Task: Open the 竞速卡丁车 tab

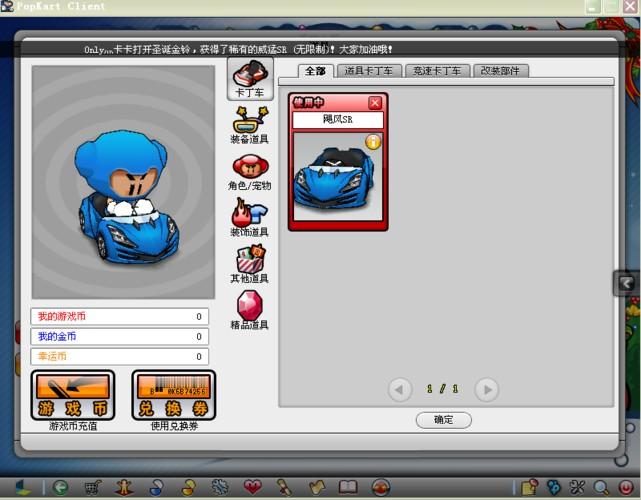Action: point(438,71)
